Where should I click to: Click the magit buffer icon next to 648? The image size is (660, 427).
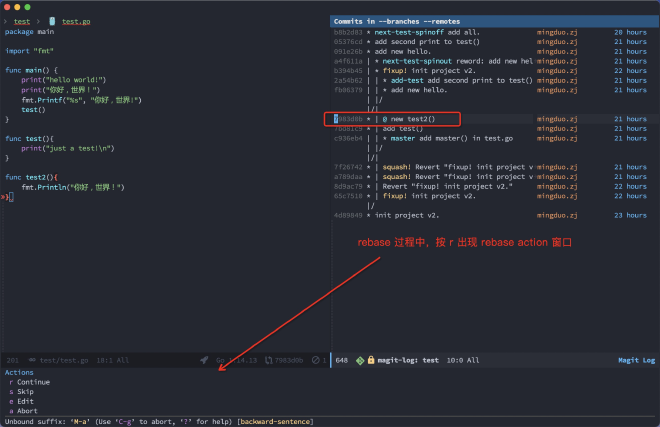359,360
